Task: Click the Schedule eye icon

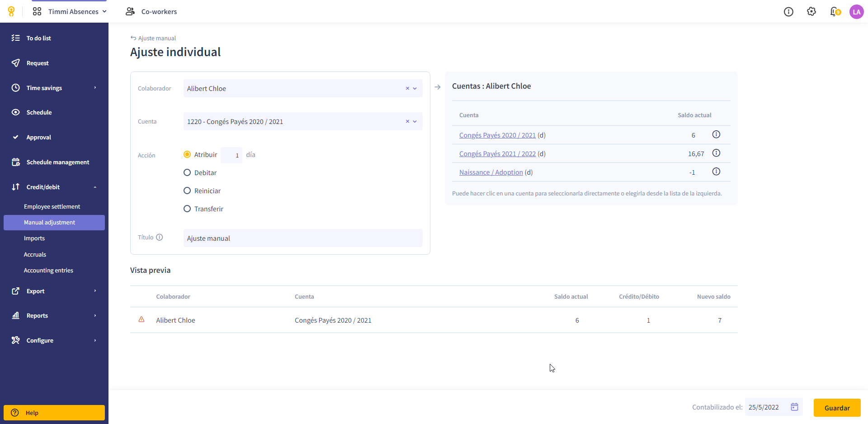Action: (x=15, y=112)
